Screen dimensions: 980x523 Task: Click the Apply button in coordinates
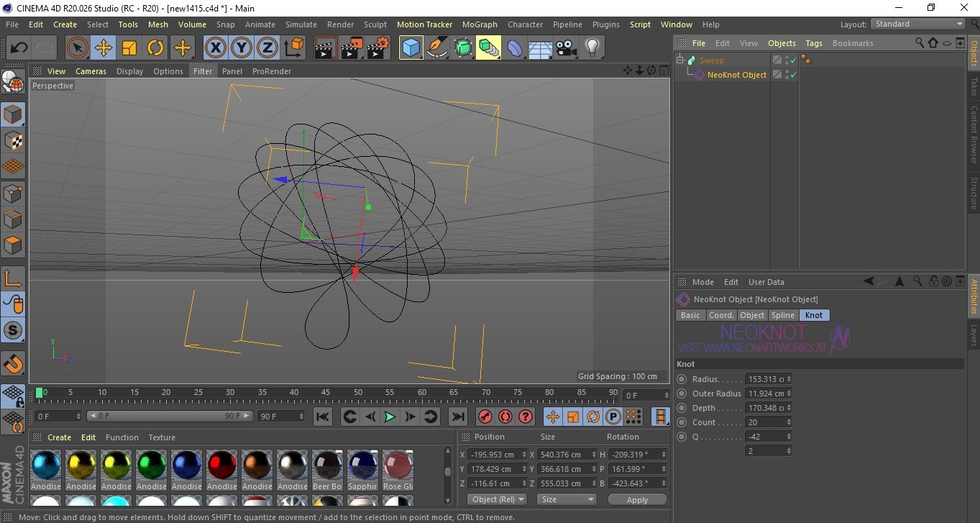(x=637, y=499)
